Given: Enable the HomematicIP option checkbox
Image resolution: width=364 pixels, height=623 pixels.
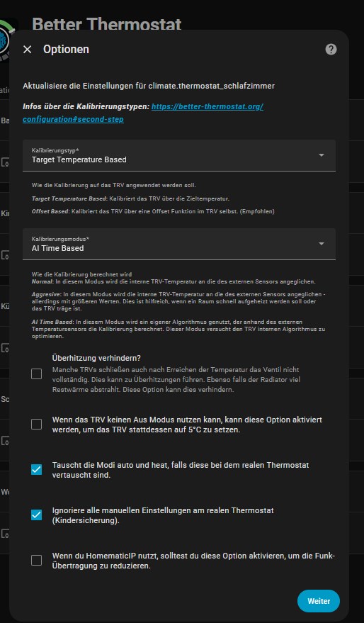Looking at the screenshot, I should (37, 560).
